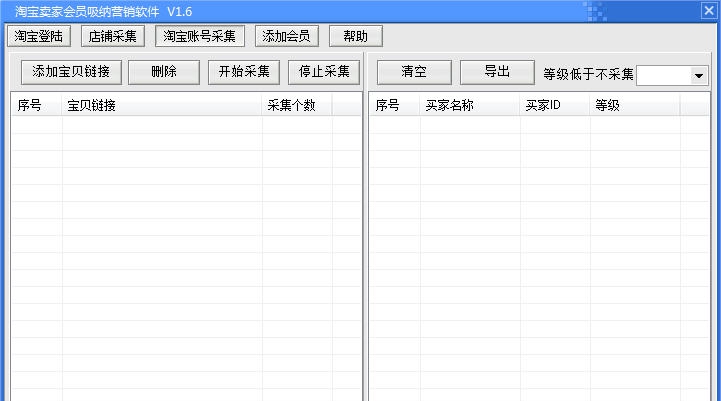The image size is (721, 401).
Task: Close the window with the X button
Action: pos(708,10)
